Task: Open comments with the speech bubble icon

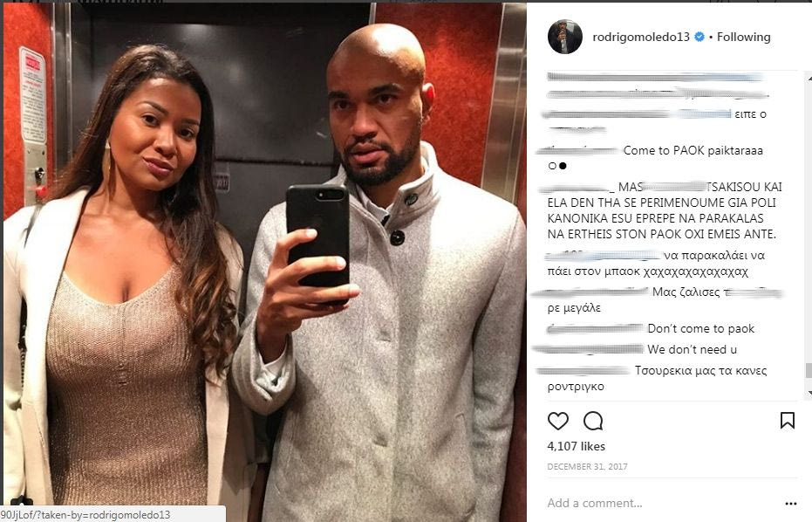Action: [x=593, y=421]
